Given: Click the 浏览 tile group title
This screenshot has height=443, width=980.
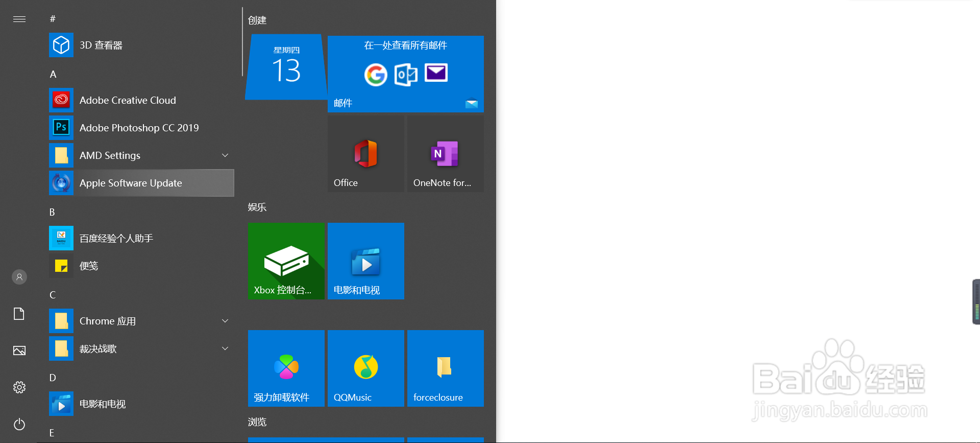Looking at the screenshot, I should [x=257, y=422].
